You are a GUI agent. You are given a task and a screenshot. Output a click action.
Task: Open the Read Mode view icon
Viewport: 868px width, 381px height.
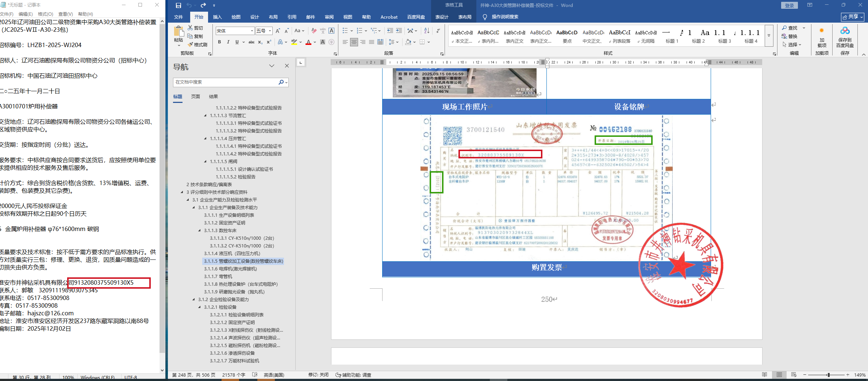tap(764, 375)
